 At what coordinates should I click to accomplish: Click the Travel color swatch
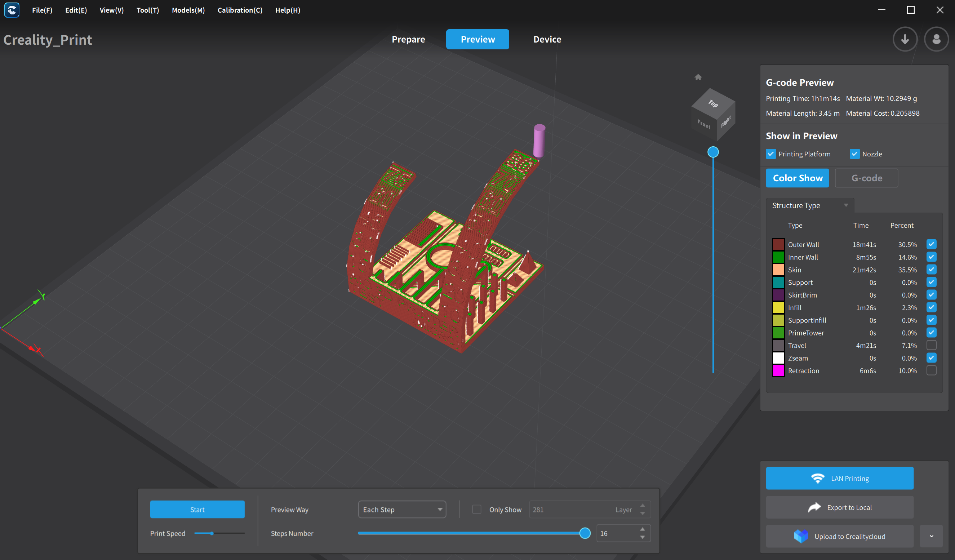tap(778, 345)
